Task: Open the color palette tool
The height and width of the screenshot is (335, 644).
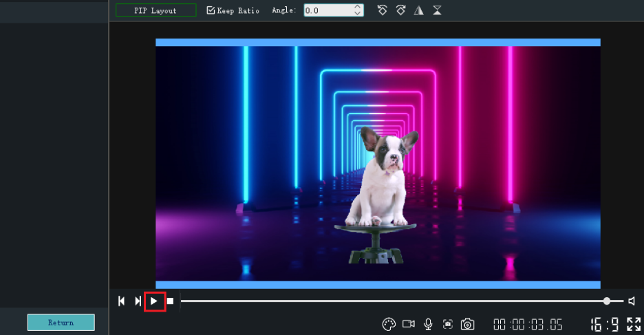Action: tap(389, 324)
